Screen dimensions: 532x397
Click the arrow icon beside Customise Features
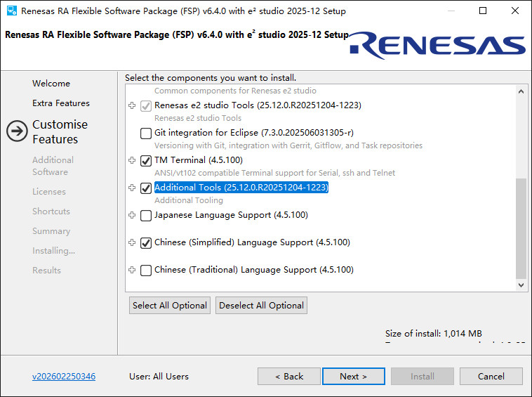click(17, 131)
